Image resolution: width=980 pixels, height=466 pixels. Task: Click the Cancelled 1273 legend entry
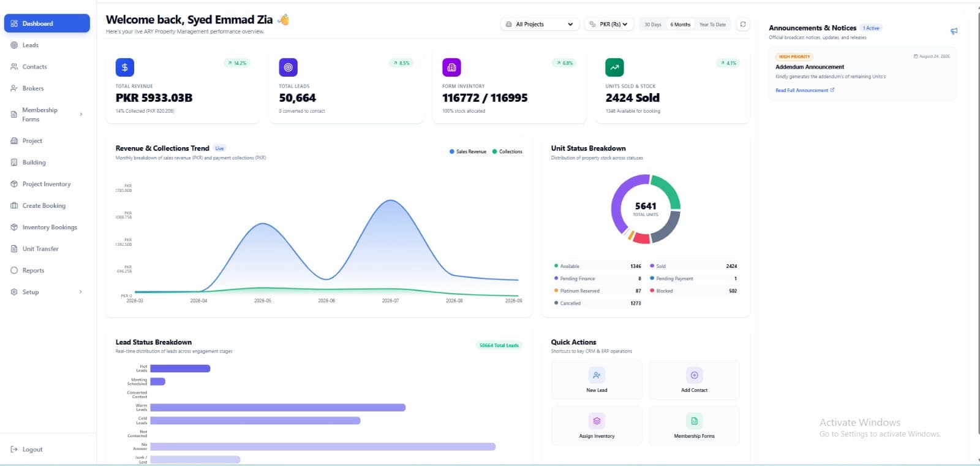(598, 303)
